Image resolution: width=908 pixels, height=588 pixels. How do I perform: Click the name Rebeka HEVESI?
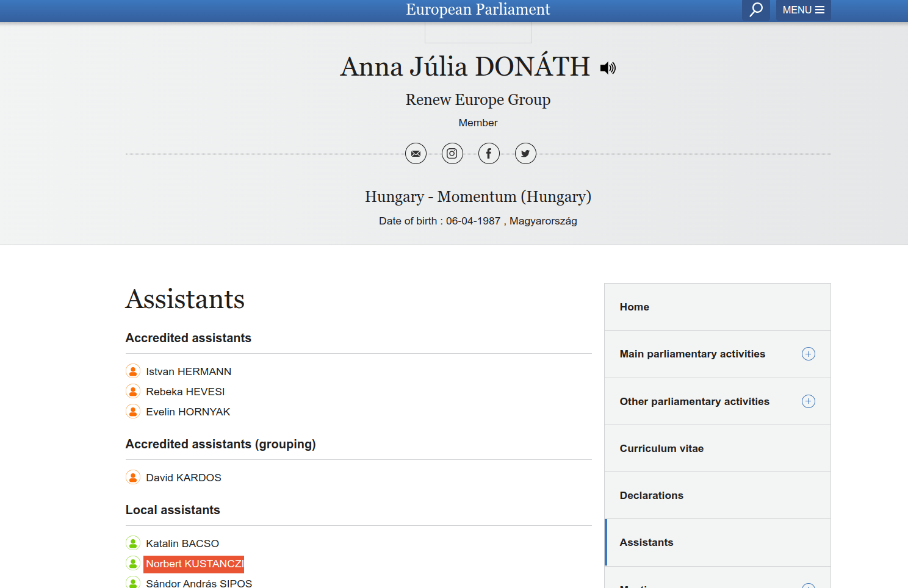click(x=186, y=392)
